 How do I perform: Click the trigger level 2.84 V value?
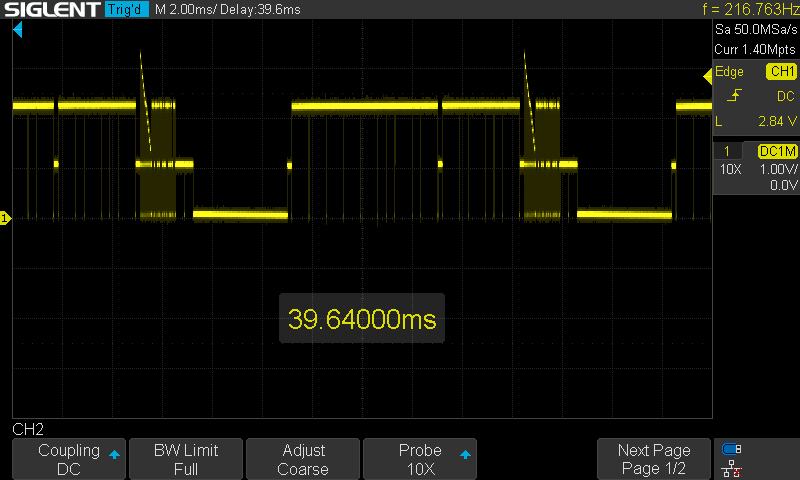point(777,121)
